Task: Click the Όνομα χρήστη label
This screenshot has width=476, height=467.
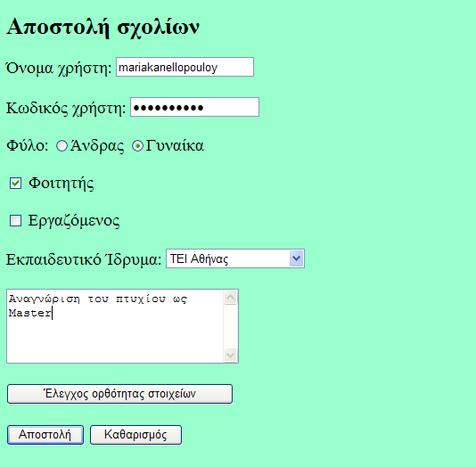Action: 59,68
